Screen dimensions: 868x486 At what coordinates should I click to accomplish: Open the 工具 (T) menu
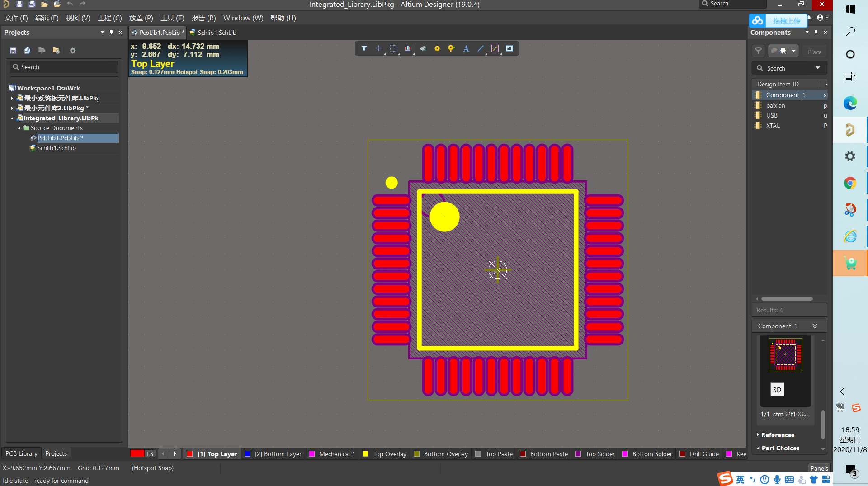pos(172,18)
